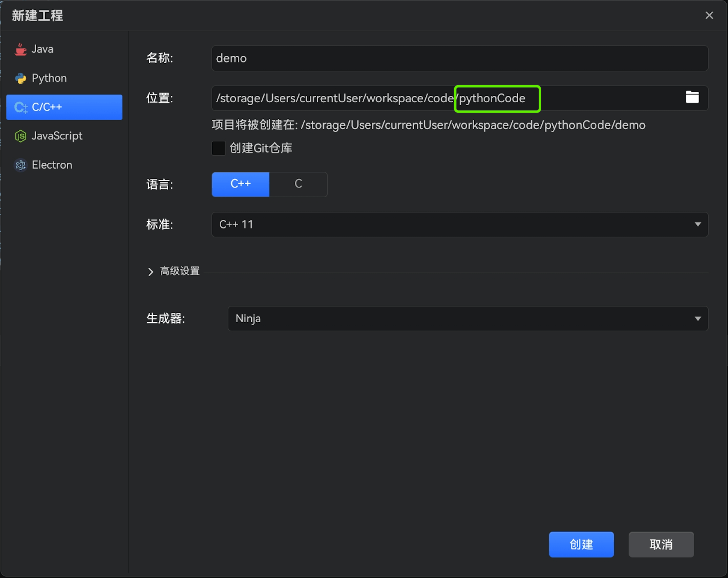Image resolution: width=728 pixels, height=578 pixels.
Task: Enable the 创建Git仓库 checkbox
Action: click(x=218, y=148)
